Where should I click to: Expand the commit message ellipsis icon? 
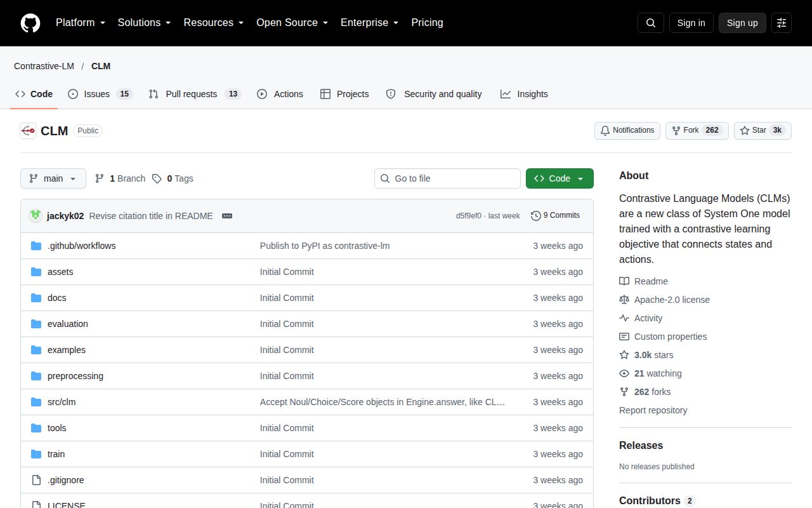(227, 216)
